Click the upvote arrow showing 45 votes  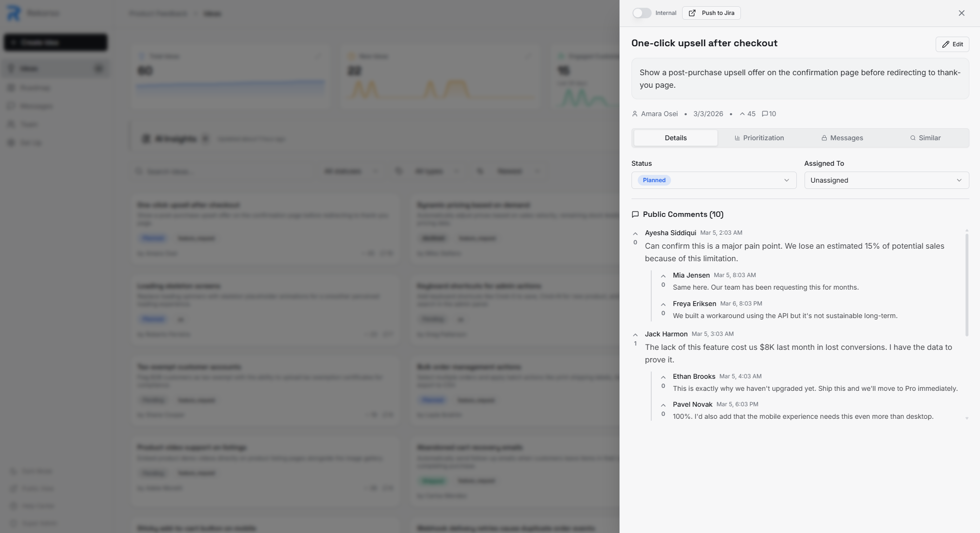tap(747, 114)
